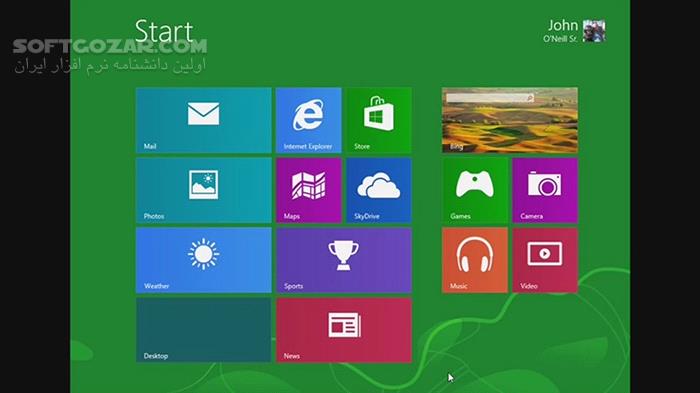The width and height of the screenshot is (700, 393).
Task: Open the Sports tile
Action: [344, 260]
